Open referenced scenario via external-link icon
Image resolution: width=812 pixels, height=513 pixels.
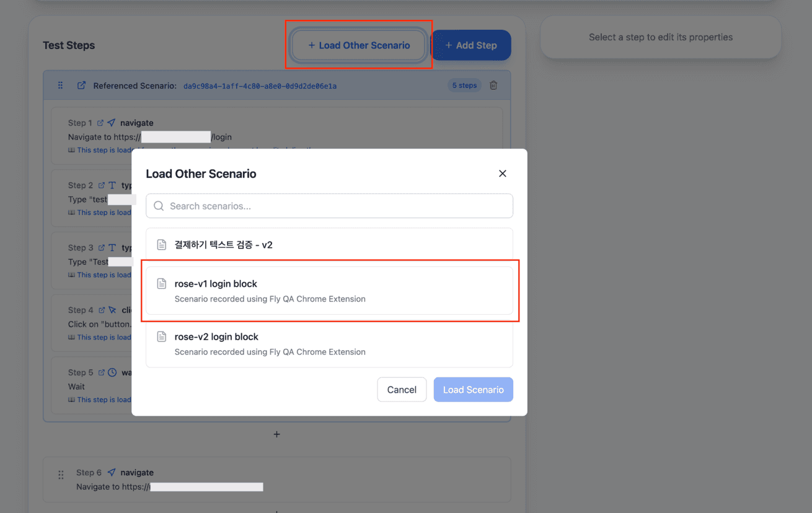(x=81, y=85)
